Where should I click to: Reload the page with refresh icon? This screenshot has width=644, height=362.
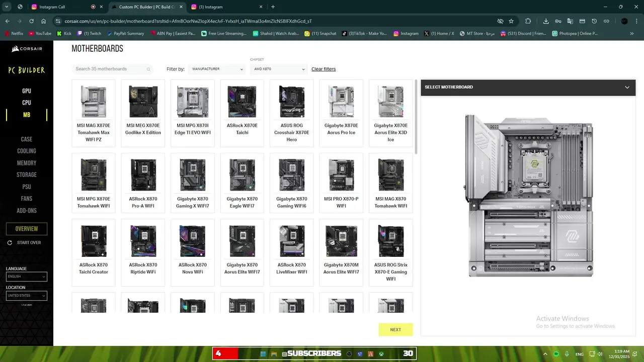click(31, 21)
